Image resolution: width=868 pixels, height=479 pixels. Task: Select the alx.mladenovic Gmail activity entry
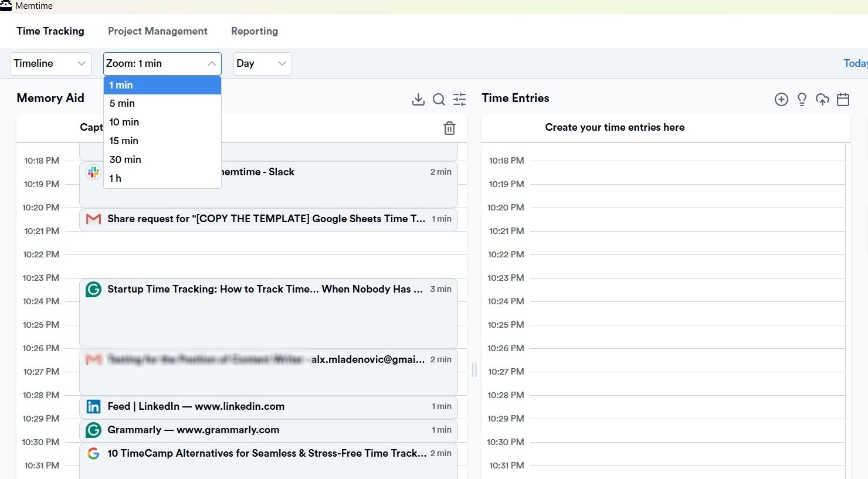[269, 372]
